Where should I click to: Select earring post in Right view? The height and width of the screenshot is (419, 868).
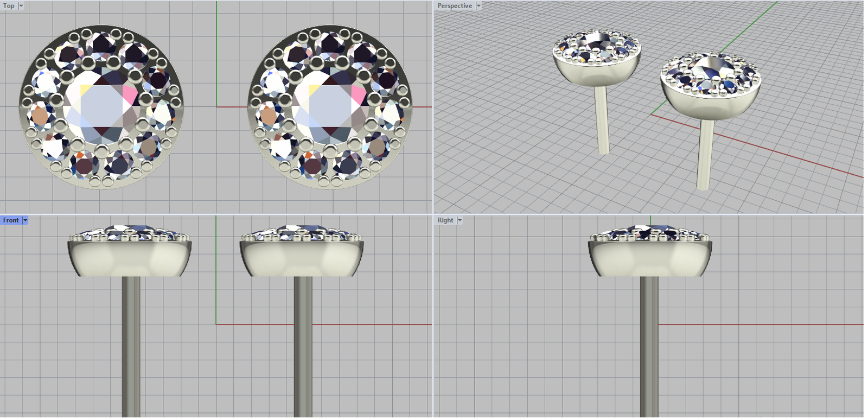(649, 347)
